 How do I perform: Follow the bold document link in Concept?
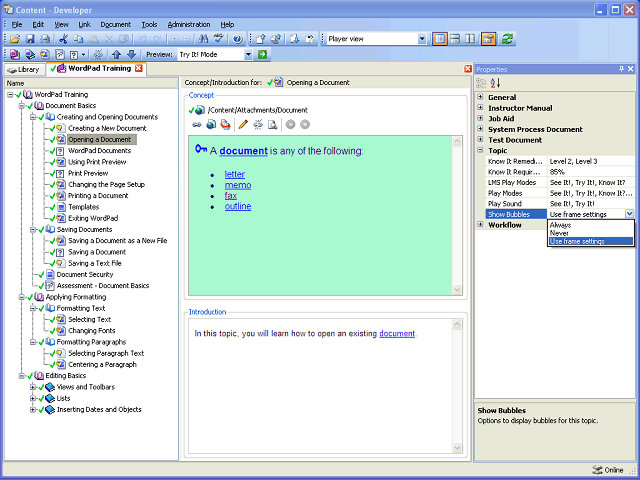pyautogui.click(x=243, y=151)
